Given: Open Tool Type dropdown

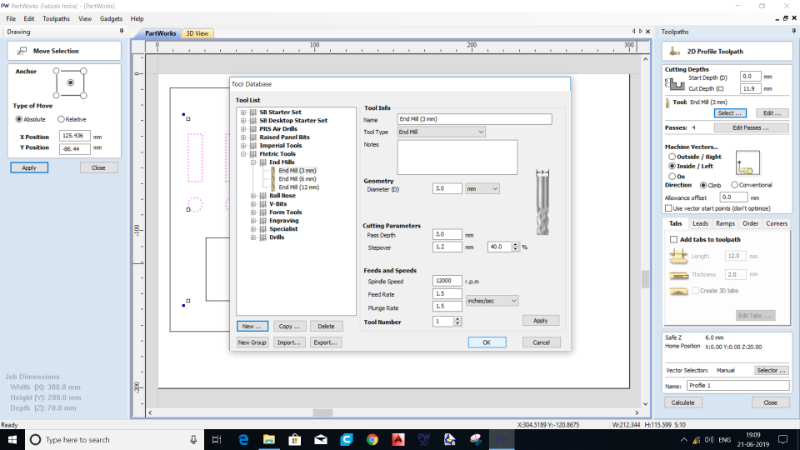Looking at the screenshot, I should [x=441, y=132].
